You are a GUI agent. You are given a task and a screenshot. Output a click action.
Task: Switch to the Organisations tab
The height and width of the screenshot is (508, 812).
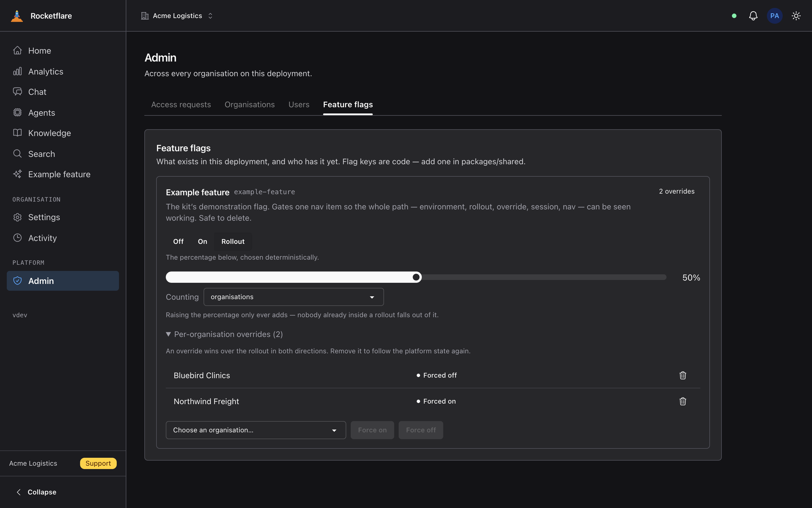click(x=250, y=104)
